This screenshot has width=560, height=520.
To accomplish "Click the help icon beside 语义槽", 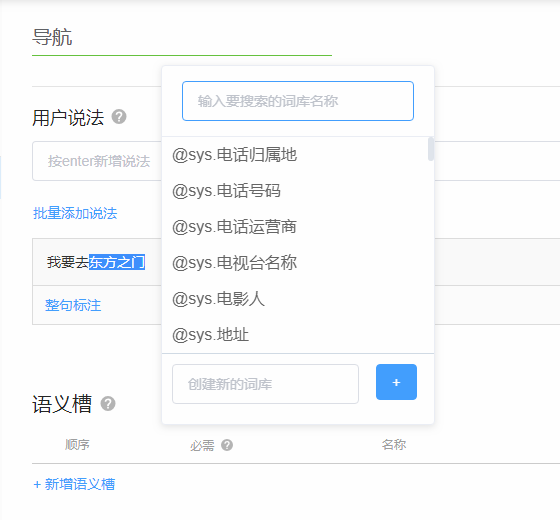I will (x=108, y=404).
